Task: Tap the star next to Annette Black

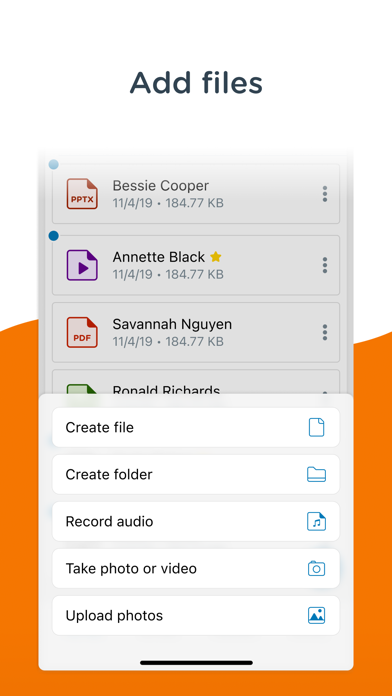Action: (x=216, y=257)
